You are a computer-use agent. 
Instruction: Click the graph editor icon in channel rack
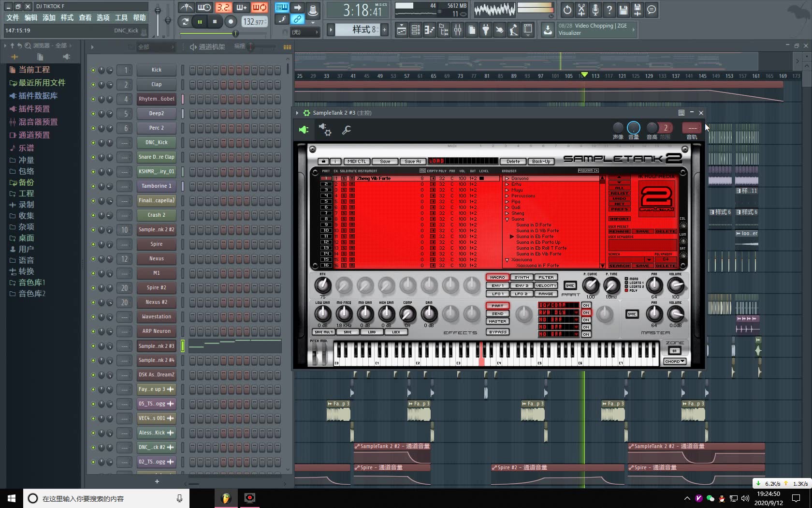click(287, 47)
